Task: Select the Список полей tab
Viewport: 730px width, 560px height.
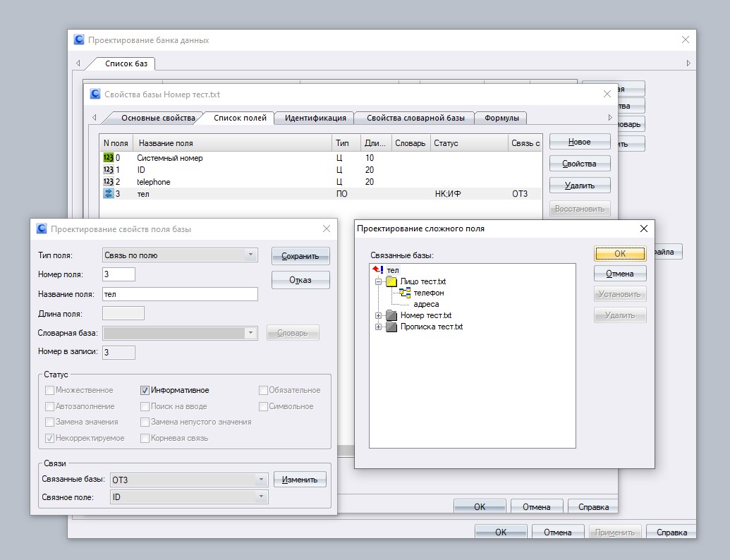Action: point(240,118)
